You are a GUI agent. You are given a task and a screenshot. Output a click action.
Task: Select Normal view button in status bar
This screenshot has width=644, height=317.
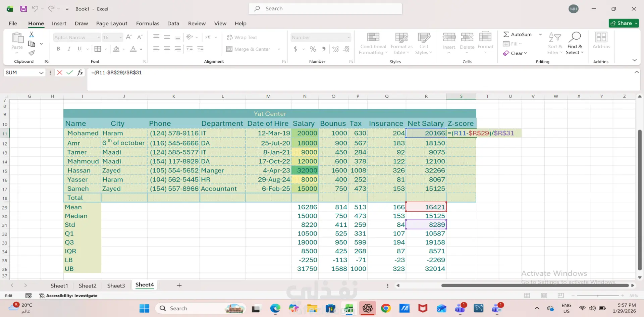coord(527,296)
